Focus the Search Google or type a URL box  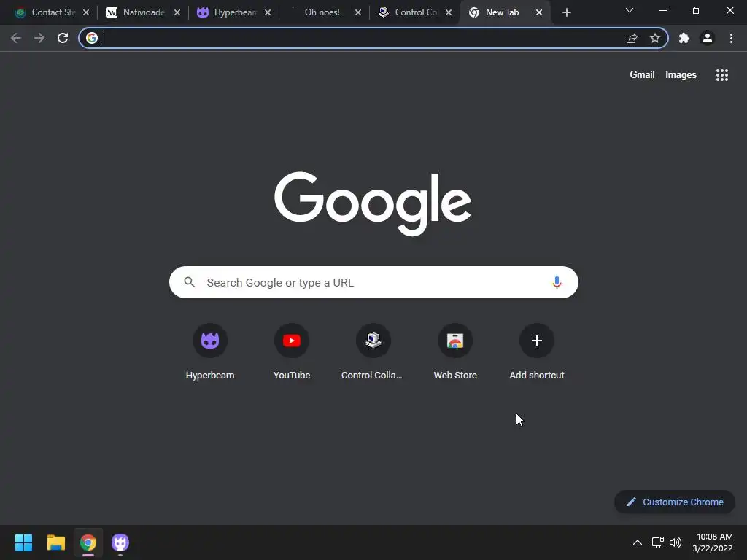coord(374,282)
